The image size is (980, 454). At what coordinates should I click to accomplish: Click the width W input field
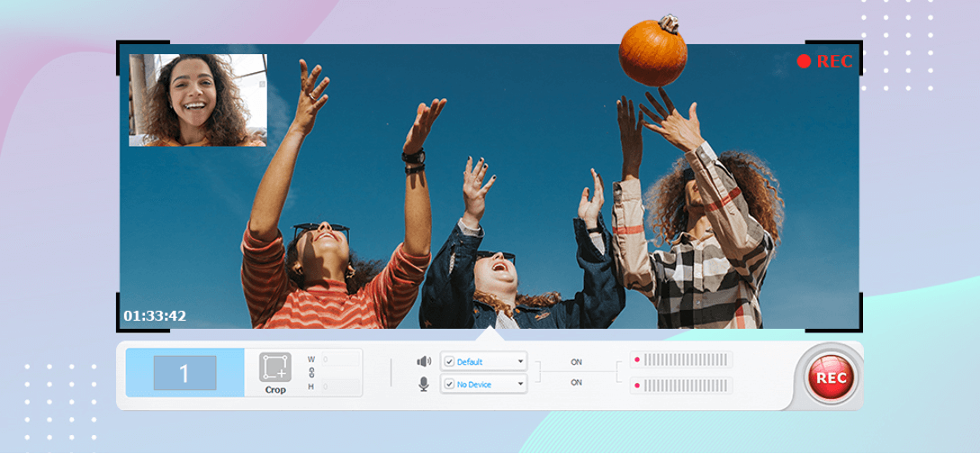pos(341,359)
